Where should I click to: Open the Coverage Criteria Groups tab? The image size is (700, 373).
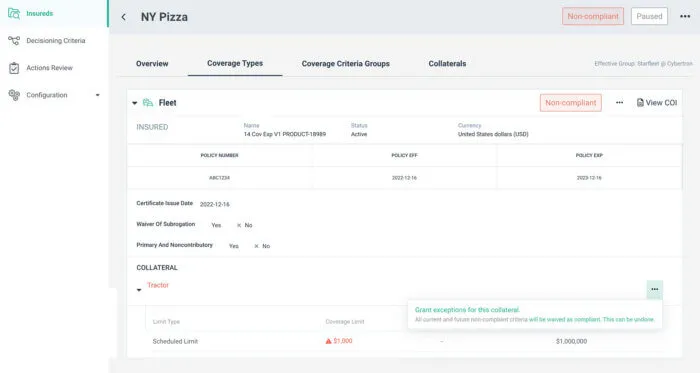point(346,64)
